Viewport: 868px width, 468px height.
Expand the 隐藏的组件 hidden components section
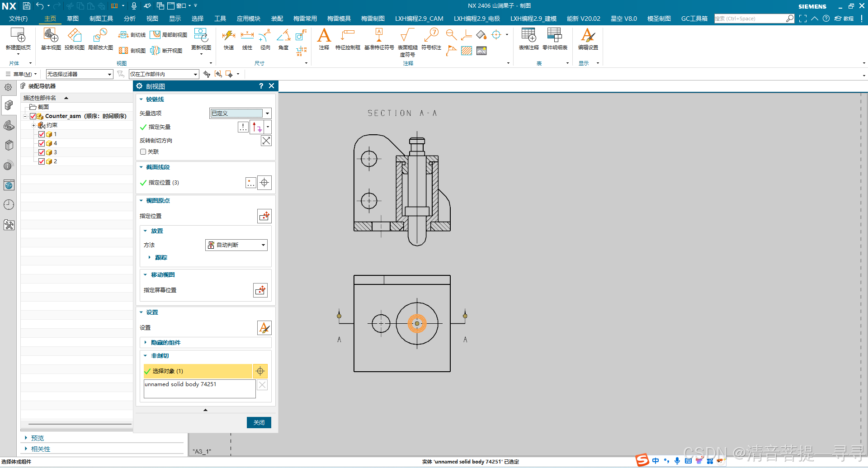pyautogui.click(x=146, y=343)
